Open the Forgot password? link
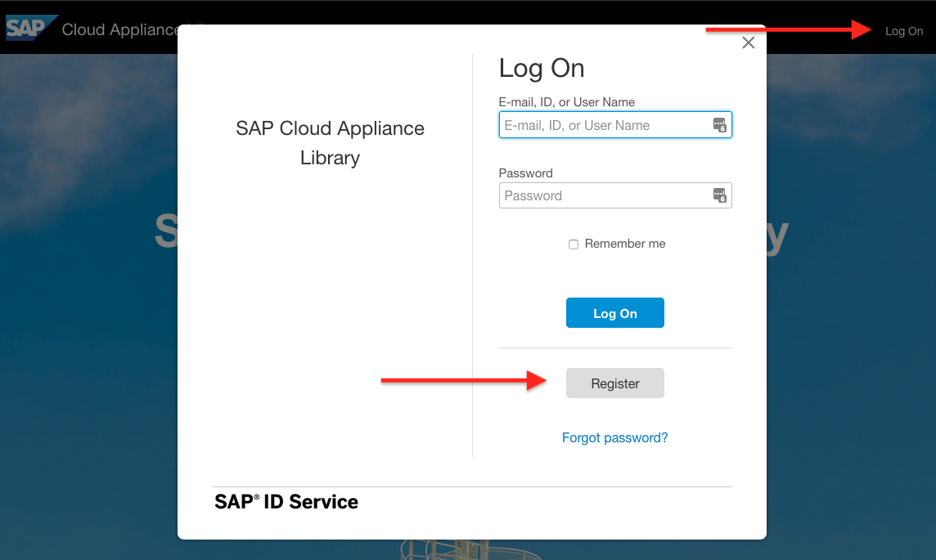 (x=614, y=437)
